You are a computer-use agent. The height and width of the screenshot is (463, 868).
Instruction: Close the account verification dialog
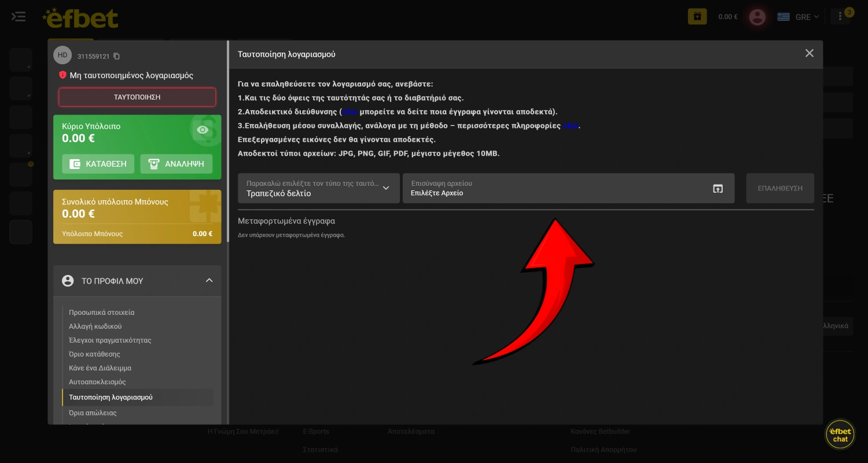[x=809, y=53]
